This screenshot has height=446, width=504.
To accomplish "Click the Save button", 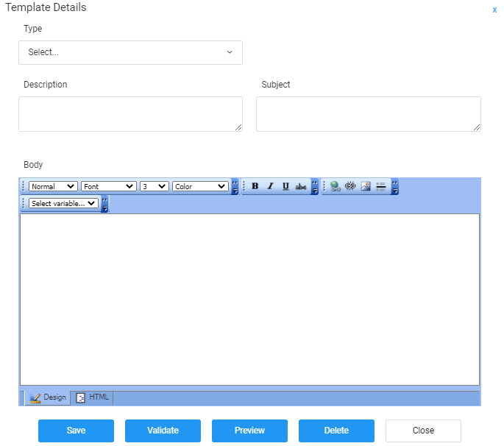I will [76, 431].
